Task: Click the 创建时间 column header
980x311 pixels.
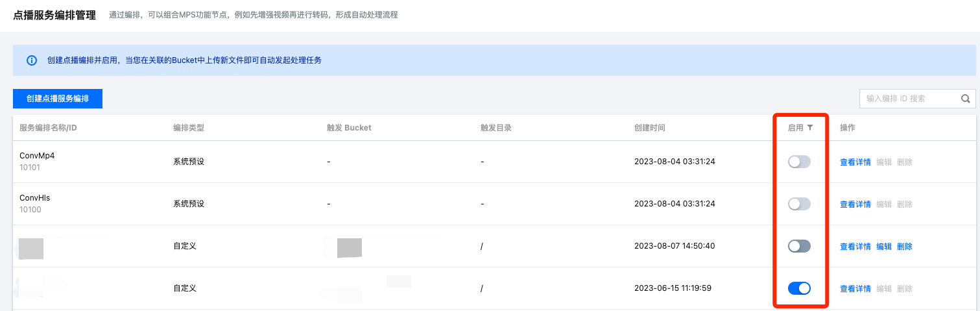Action: coord(649,128)
